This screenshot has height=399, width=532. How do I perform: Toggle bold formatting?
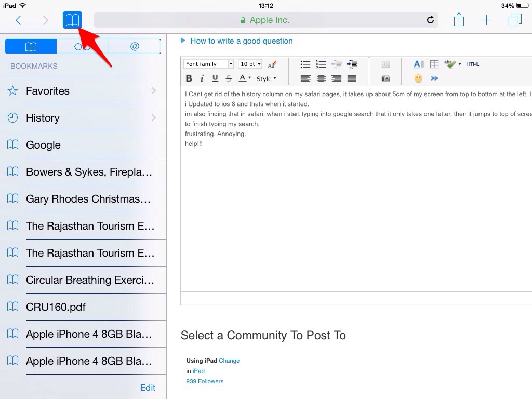(189, 78)
